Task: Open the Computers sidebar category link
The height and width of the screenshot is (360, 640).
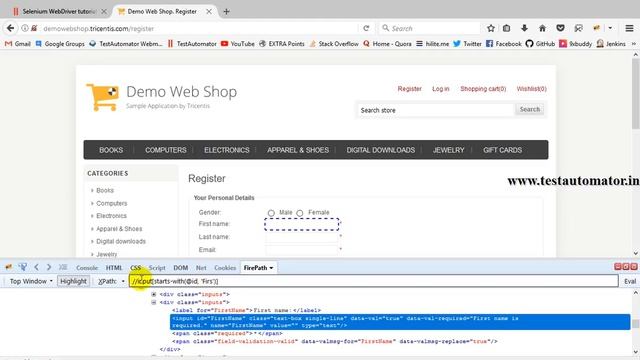Action: coord(112,203)
